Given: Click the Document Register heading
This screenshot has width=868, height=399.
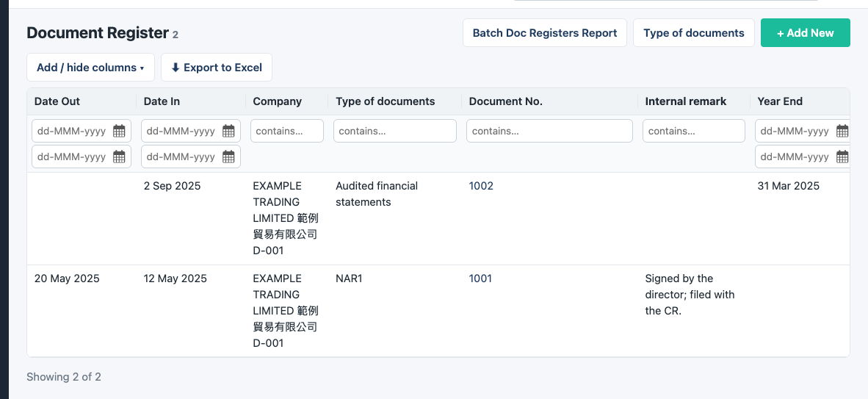Looking at the screenshot, I should (x=98, y=33).
